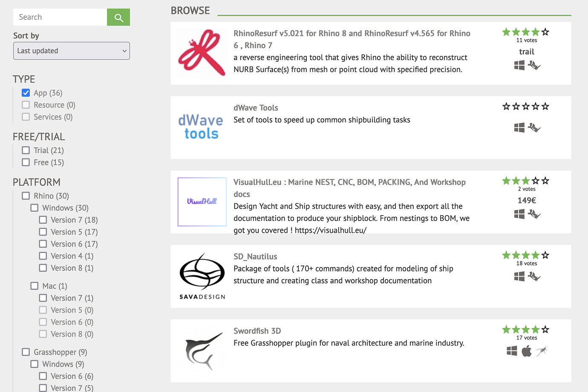Click the green search magnifying glass icon
The width and height of the screenshot is (588, 392).
[118, 17]
